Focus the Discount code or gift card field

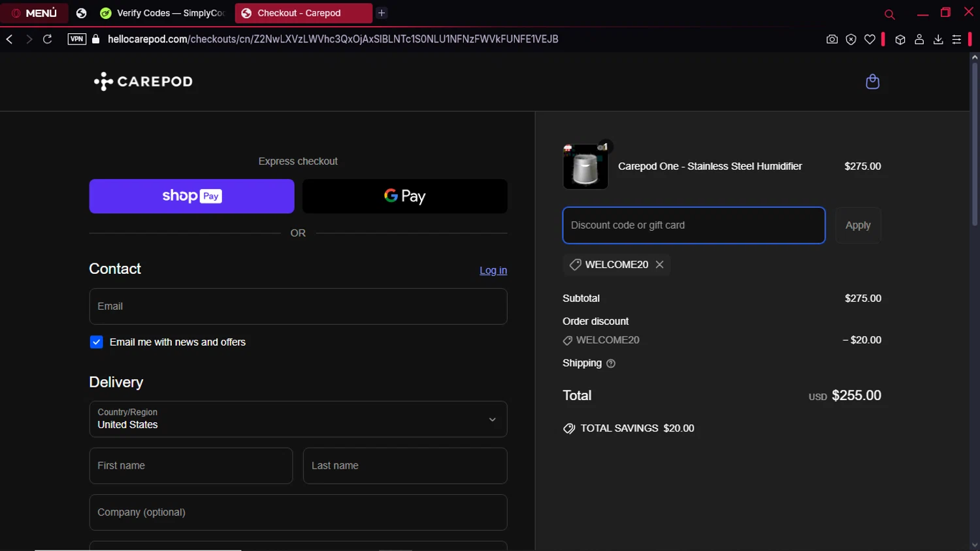pyautogui.click(x=694, y=225)
